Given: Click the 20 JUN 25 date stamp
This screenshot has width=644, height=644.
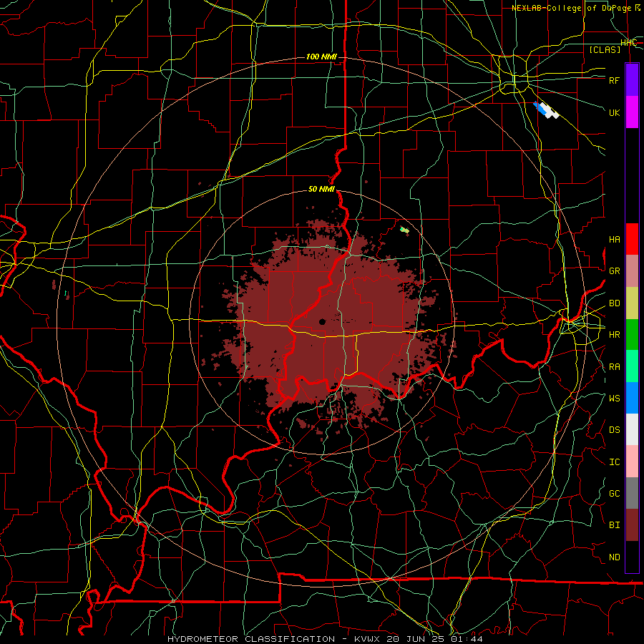Looking at the screenshot, I should pos(416,639).
